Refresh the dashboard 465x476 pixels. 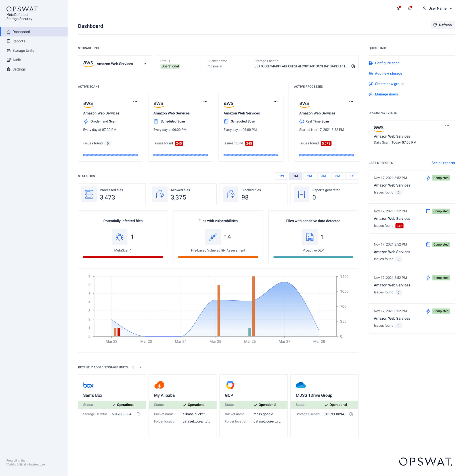click(443, 25)
